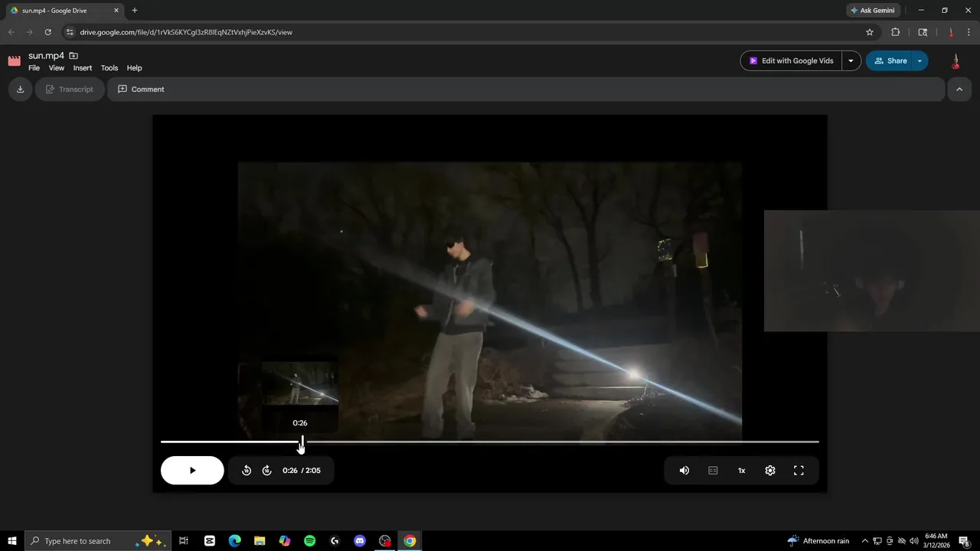Launch Spotify from the taskbar

tap(309, 541)
